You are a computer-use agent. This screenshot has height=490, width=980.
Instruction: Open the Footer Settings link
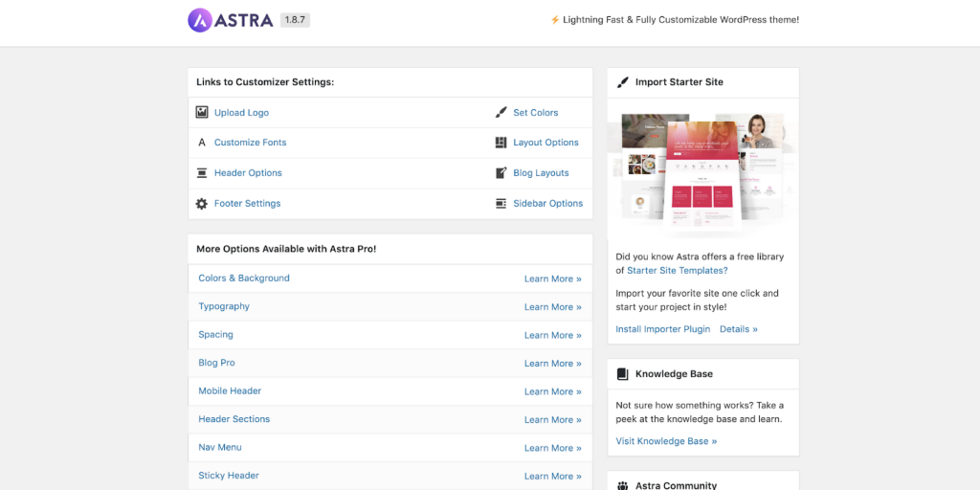click(248, 204)
